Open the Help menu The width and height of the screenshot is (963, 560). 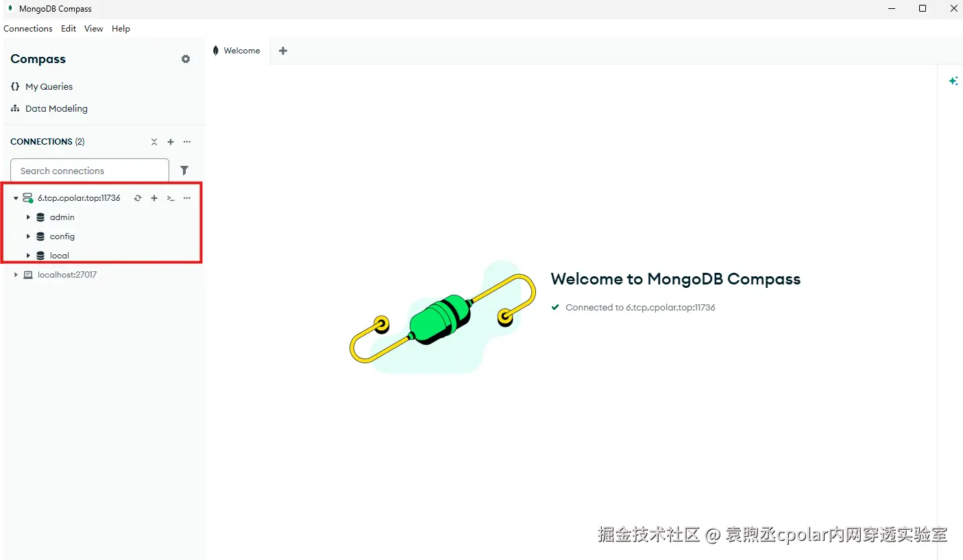coord(121,29)
